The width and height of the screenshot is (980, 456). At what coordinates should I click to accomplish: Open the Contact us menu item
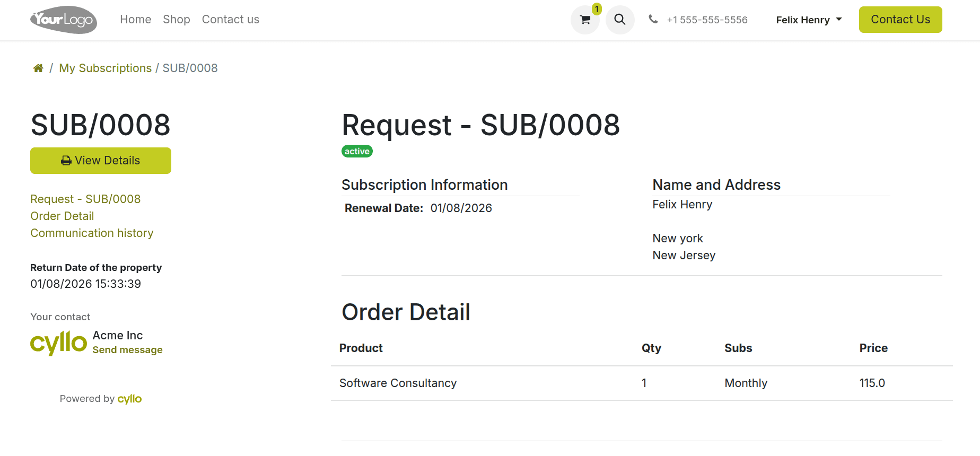tap(230, 19)
